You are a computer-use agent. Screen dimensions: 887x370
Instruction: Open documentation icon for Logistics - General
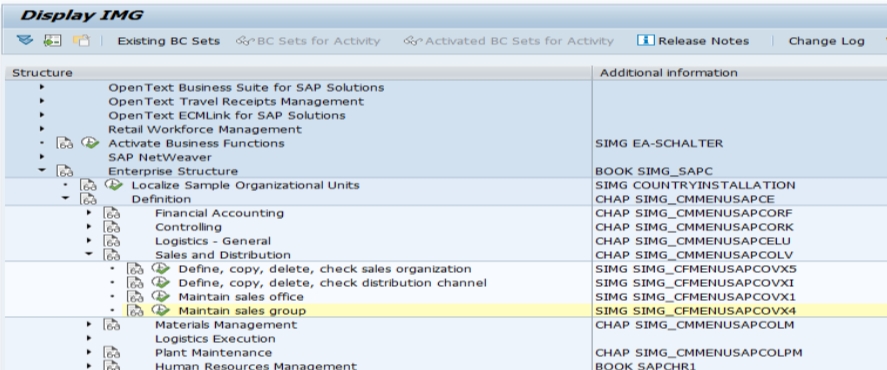[112, 241]
